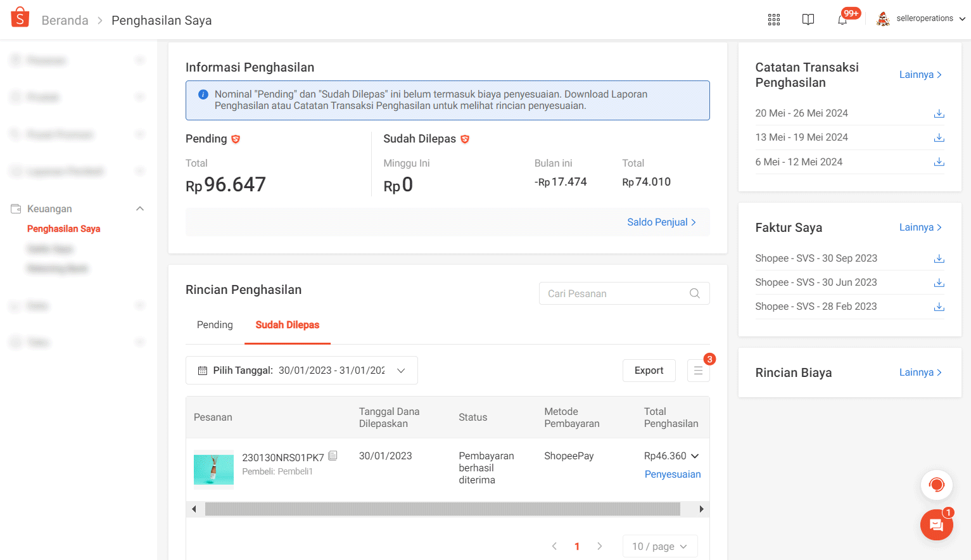
Task: Click the horizontal table scrollbar
Action: point(442,509)
